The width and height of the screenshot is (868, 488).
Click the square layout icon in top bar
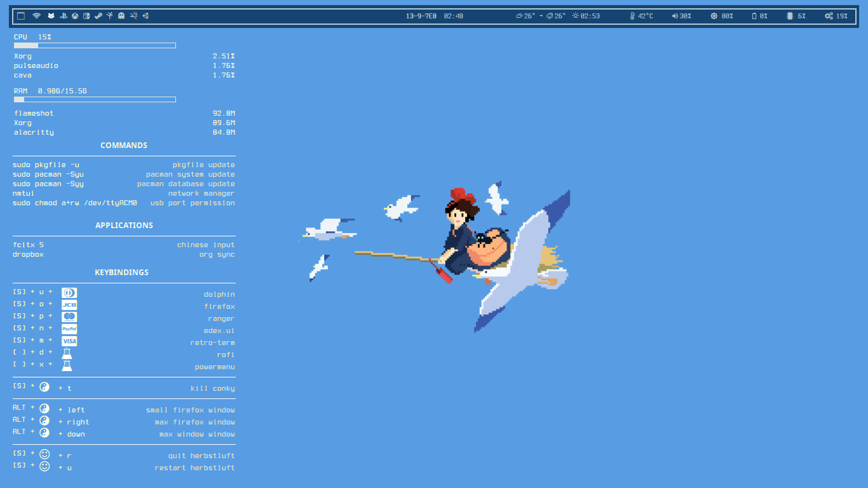21,16
